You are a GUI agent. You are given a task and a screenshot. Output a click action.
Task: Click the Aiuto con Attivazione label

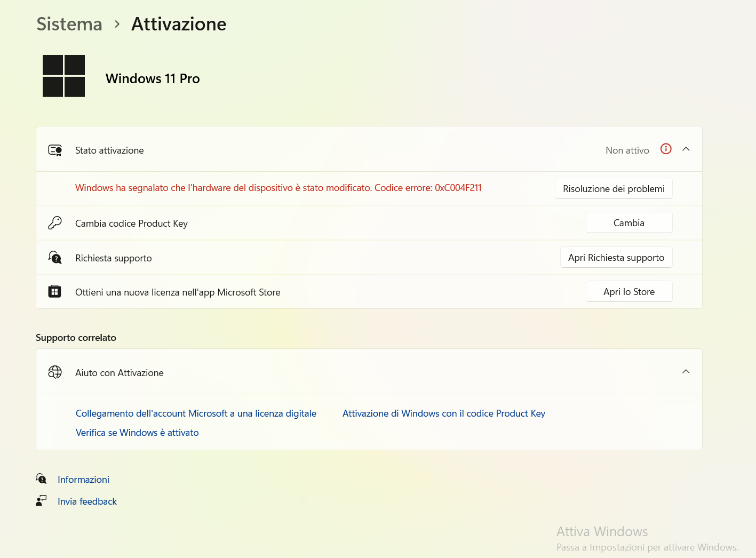(x=120, y=373)
